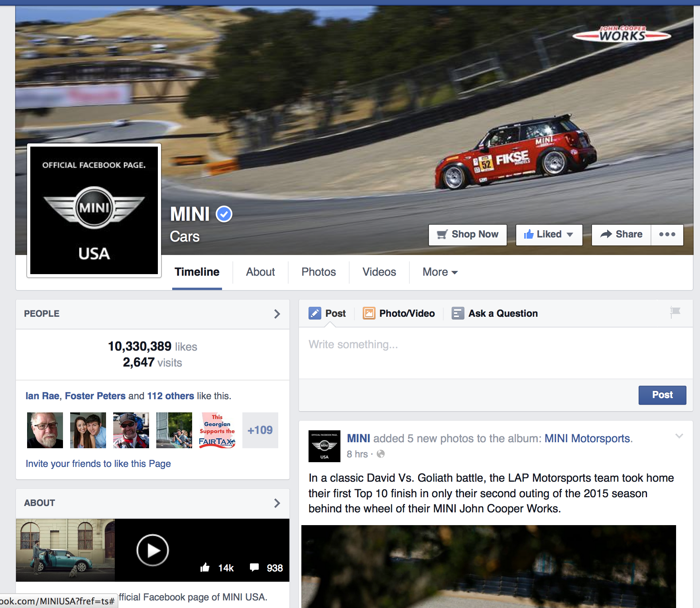Click the ABOUT section header text
The image size is (700, 608).
[x=39, y=503]
